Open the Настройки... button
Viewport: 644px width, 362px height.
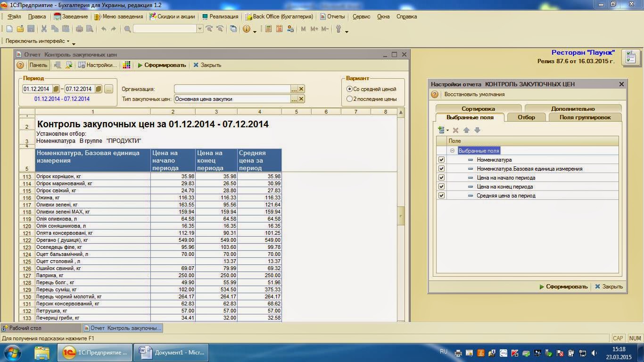click(x=97, y=65)
